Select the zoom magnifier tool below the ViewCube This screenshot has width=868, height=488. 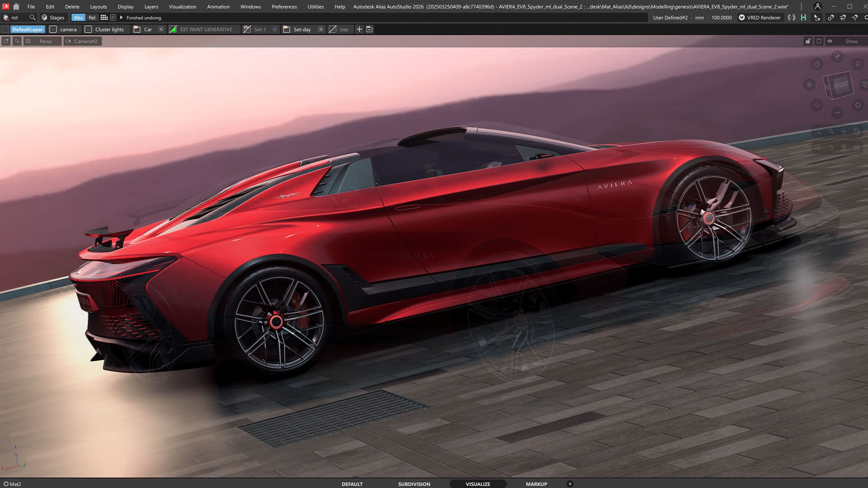[830, 132]
